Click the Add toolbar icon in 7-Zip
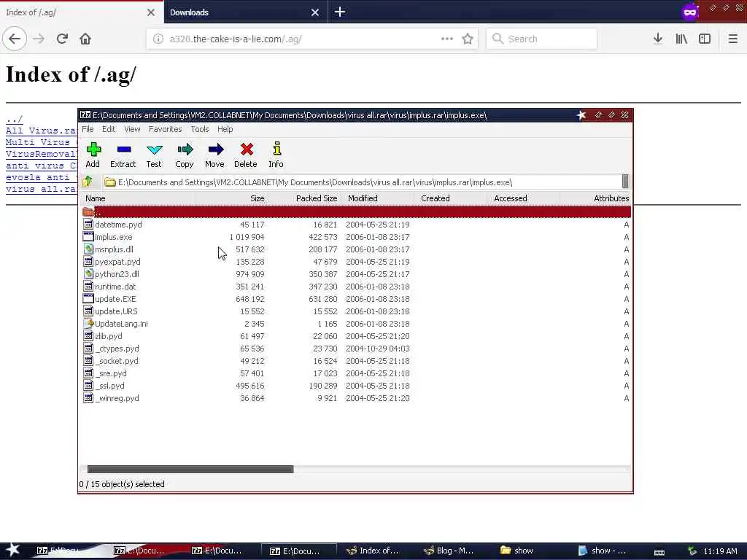The height and width of the screenshot is (560, 747). point(93,149)
